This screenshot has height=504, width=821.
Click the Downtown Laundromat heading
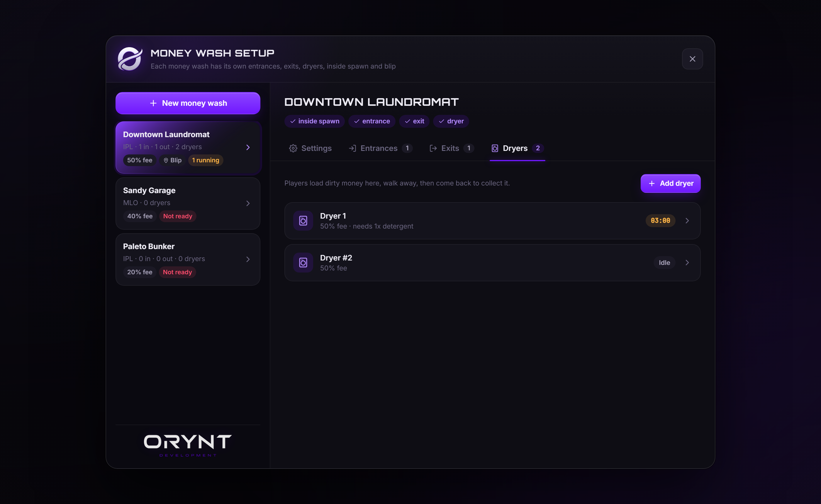[372, 102]
